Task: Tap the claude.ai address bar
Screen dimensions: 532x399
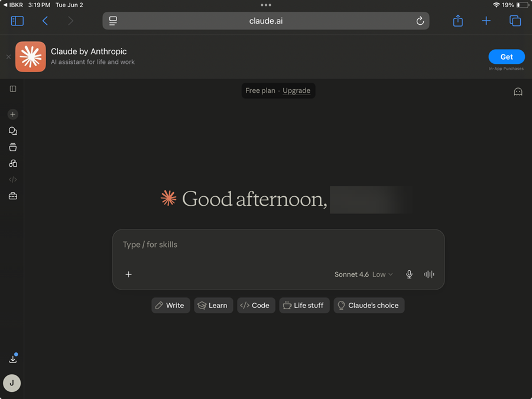Action: (265, 21)
